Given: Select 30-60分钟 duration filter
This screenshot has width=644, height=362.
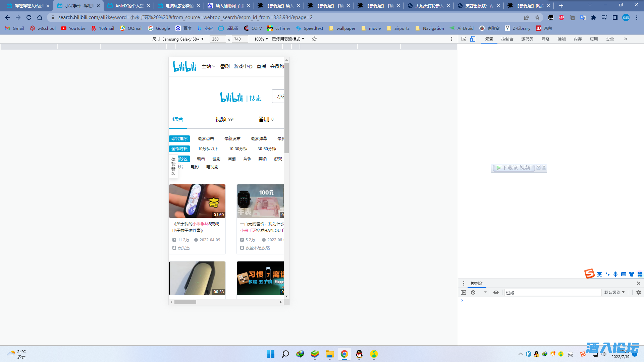Looking at the screenshot, I should click(x=267, y=148).
